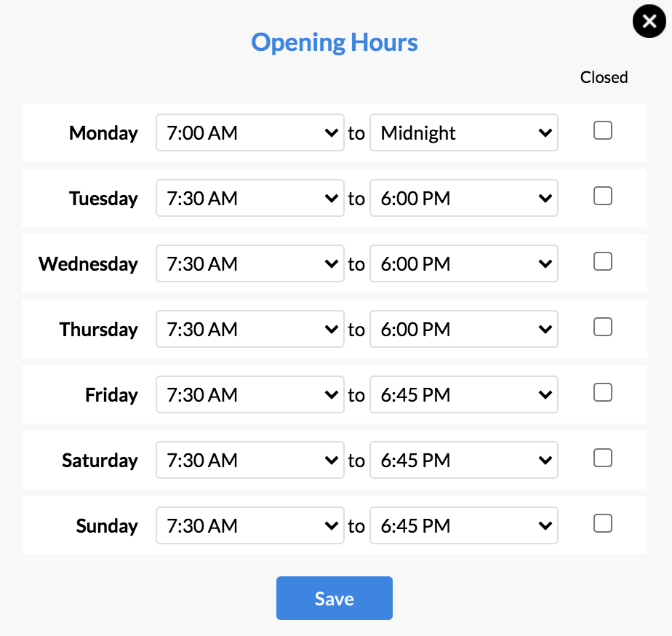The width and height of the screenshot is (672, 636).
Task: Open Sunday's 6:45 PM closing time dropdown
Action: coord(464,525)
